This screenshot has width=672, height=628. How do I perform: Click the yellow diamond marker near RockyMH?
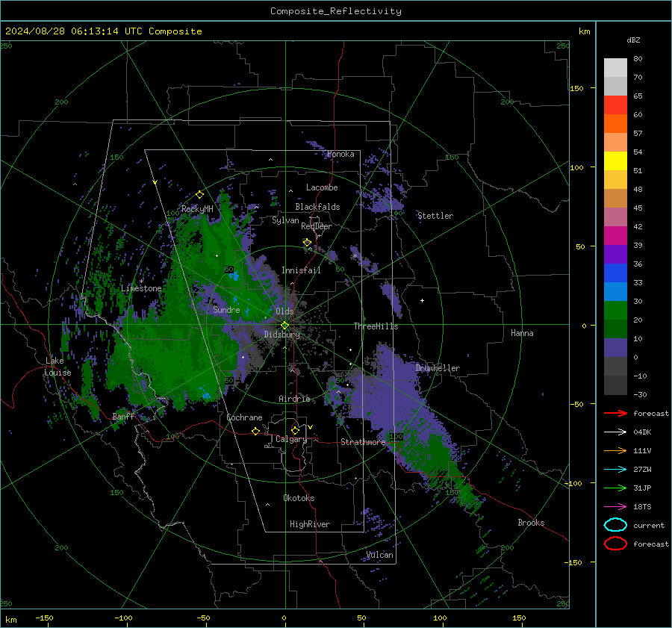pyautogui.click(x=199, y=195)
